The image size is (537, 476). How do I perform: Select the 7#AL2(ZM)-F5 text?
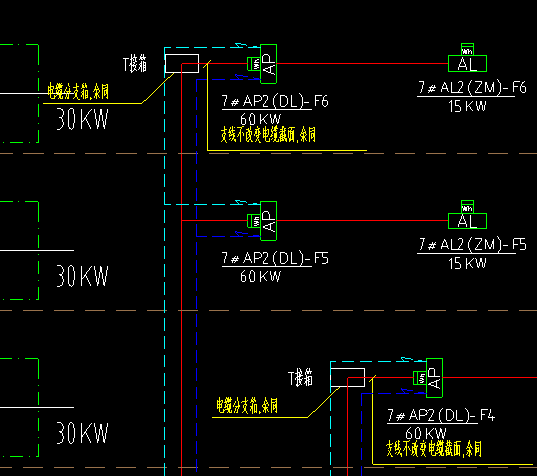tap(472, 245)
